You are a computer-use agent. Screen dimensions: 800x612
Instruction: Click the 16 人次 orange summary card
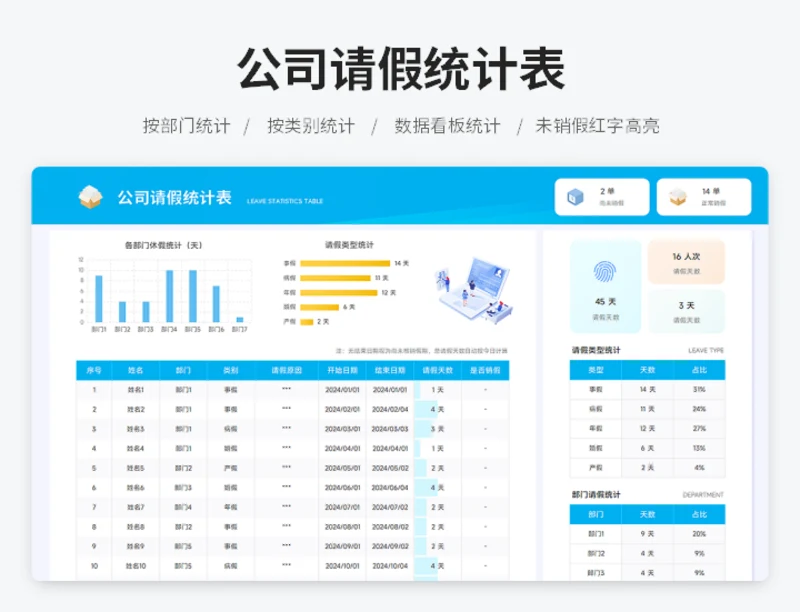coord(686,262)
